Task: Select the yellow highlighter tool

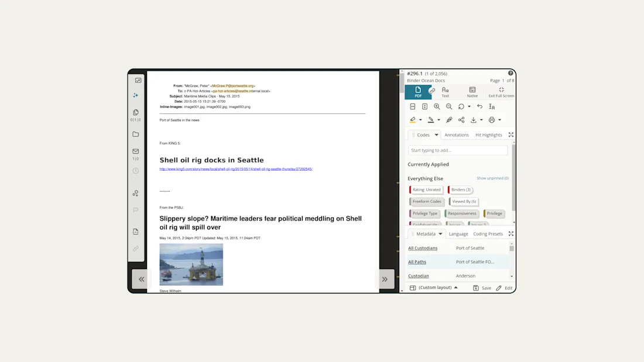Action: (x=413, y=120)
